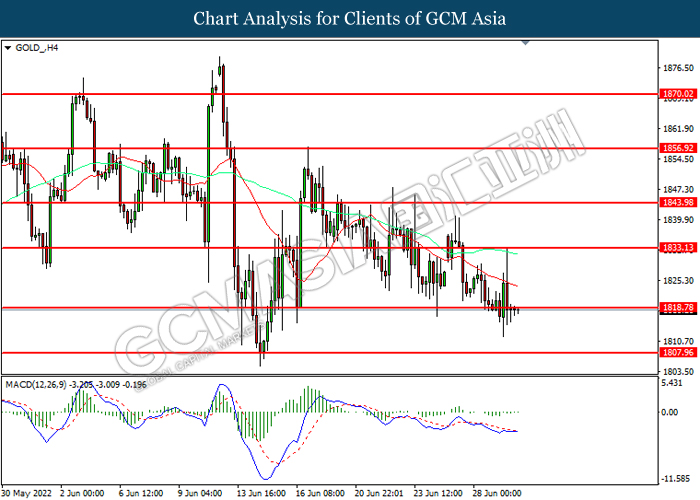Click the Chart Analysis for Clients of GCM Asia title
This screenshot has width=700, height=500.
coord(350,18)
